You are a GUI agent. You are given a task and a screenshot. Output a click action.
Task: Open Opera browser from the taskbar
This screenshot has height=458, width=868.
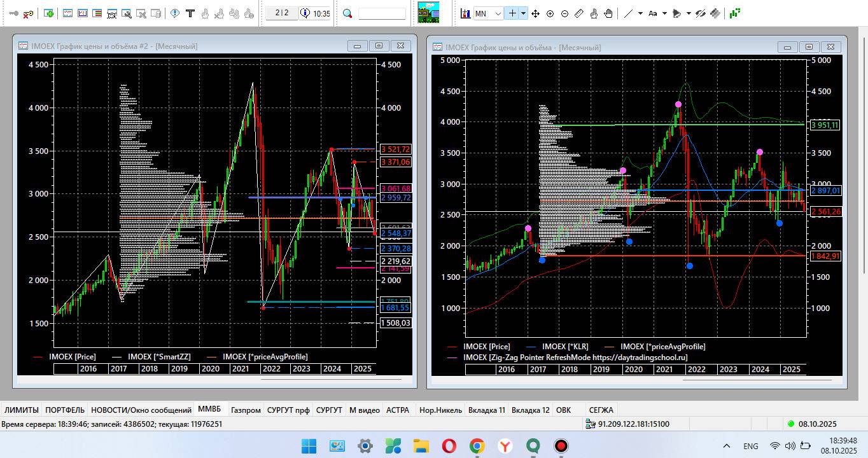click(x=449, y=446)
